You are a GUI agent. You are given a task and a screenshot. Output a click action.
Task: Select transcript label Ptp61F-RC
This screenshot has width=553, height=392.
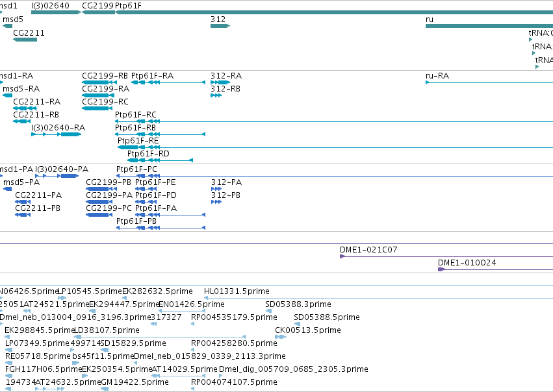click(135, 115)
